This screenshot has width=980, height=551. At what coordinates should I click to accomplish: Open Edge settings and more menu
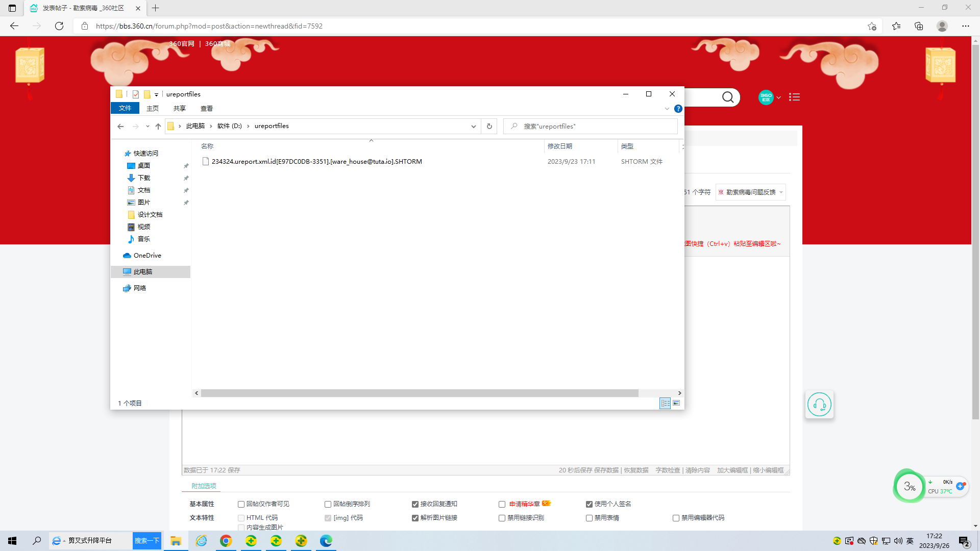(966, 26)
